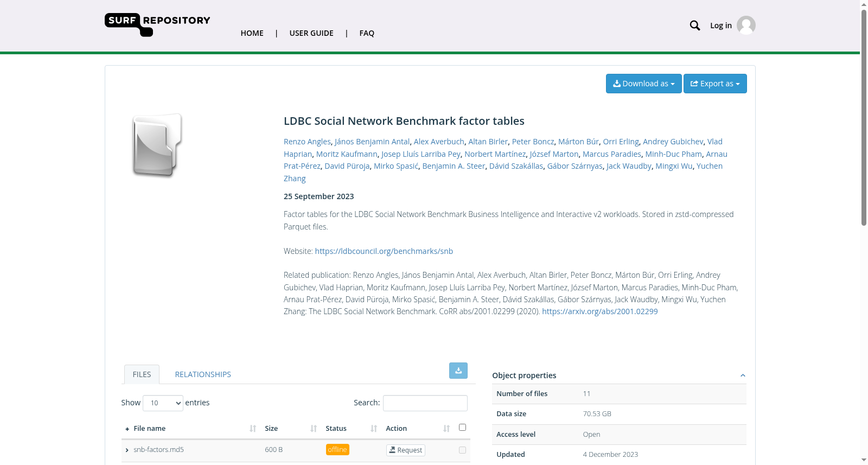
Task: Open the search magnifier icon
Action: (694, 26)
